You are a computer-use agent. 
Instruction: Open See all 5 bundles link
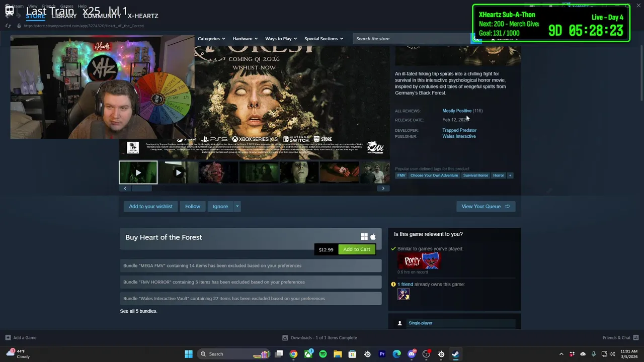138,311
